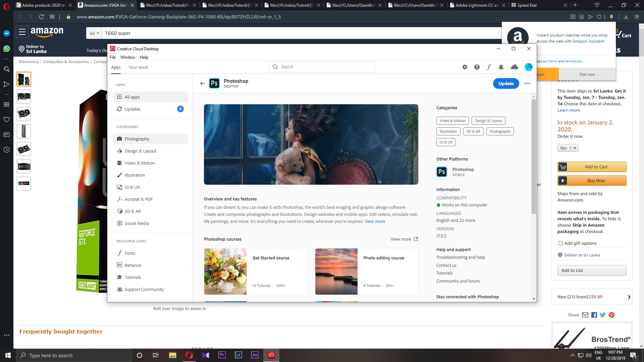Open the Amazon hamburger menu
Image resolution: width=644 pixels, height=362 pixels.
22,32
